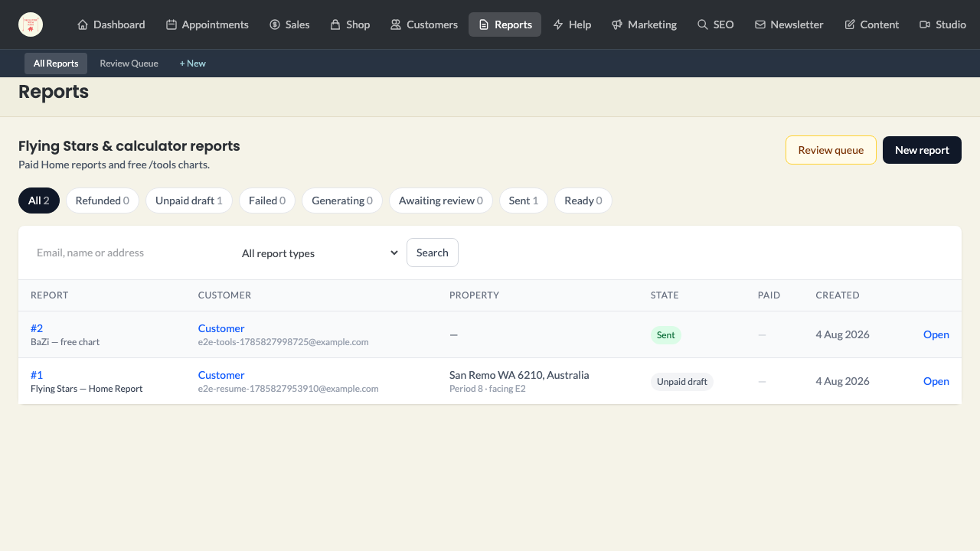This screenshot has width=980, height=551.
Task: Switch to Review Queue sub-tab
Action: coord(129,64)
